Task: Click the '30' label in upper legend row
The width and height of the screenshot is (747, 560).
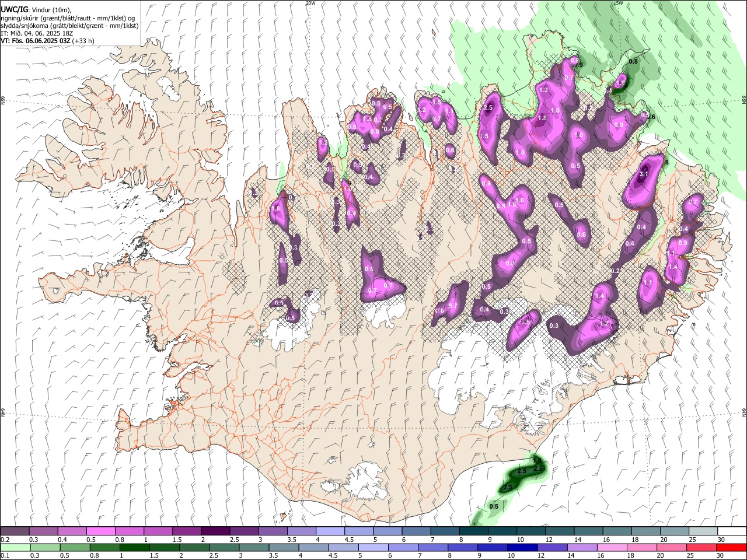Action: click(721, 540)
